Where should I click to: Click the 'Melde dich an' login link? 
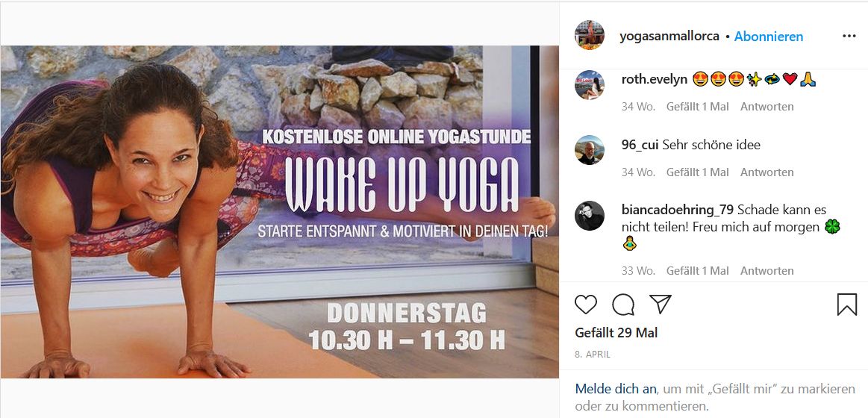click(x=616, y=389)
